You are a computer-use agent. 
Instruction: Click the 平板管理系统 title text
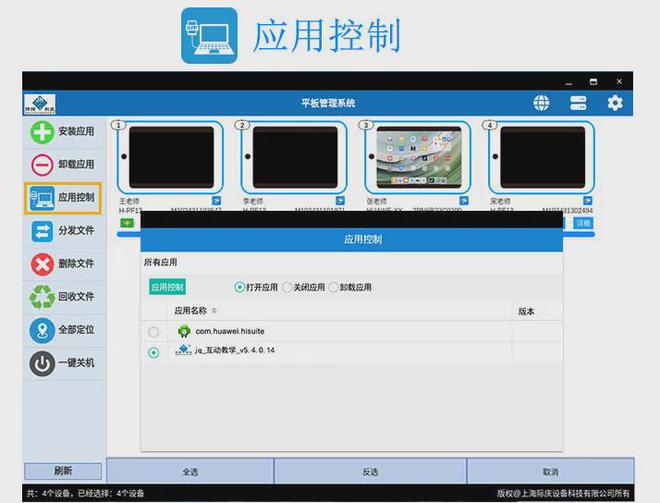click(328, 103)
